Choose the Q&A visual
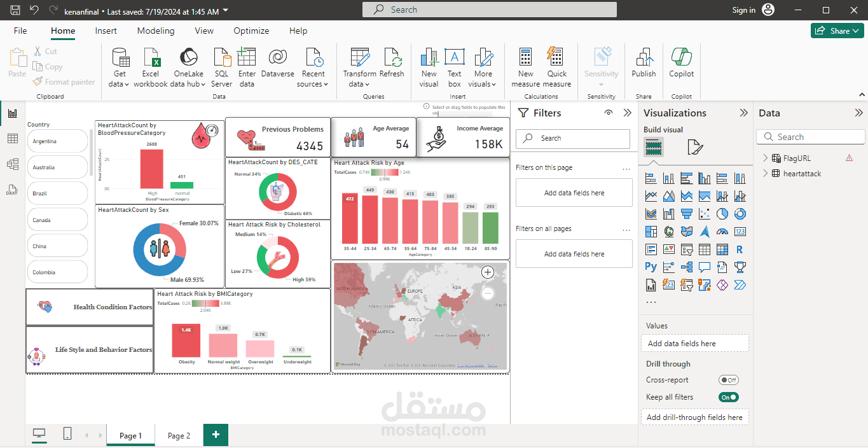Viewport: 868px width, 448px height. coord(704,267)
